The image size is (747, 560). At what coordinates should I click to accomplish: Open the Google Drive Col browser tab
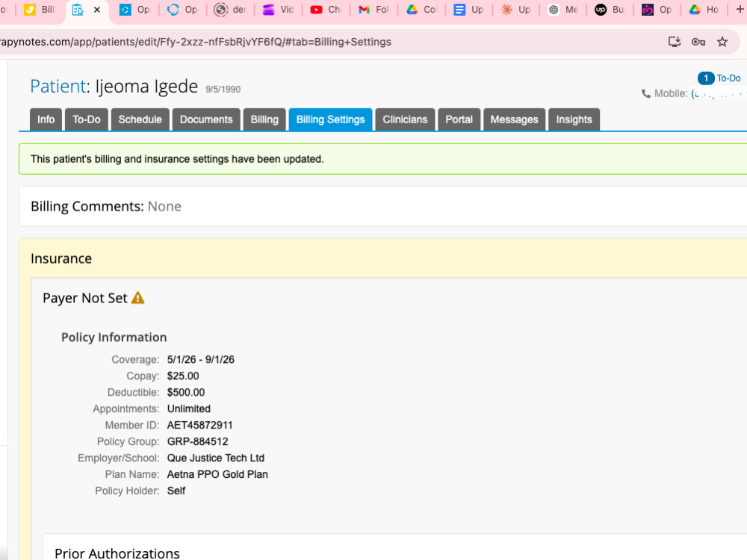pos(421,10)
